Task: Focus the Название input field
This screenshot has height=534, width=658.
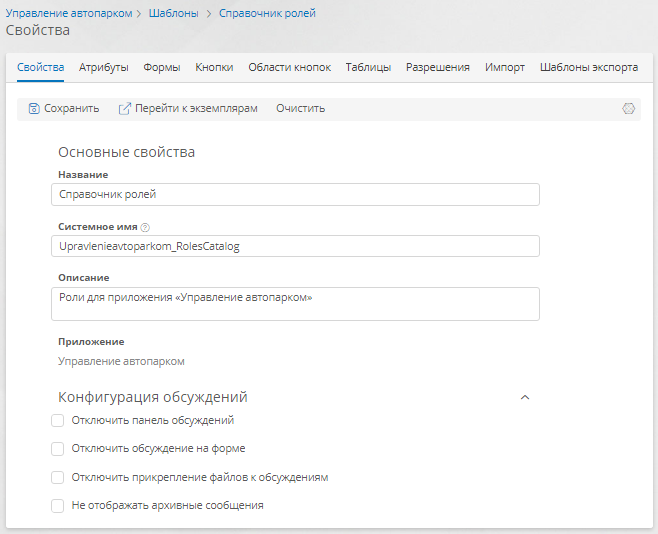Action: coord(295,195)
